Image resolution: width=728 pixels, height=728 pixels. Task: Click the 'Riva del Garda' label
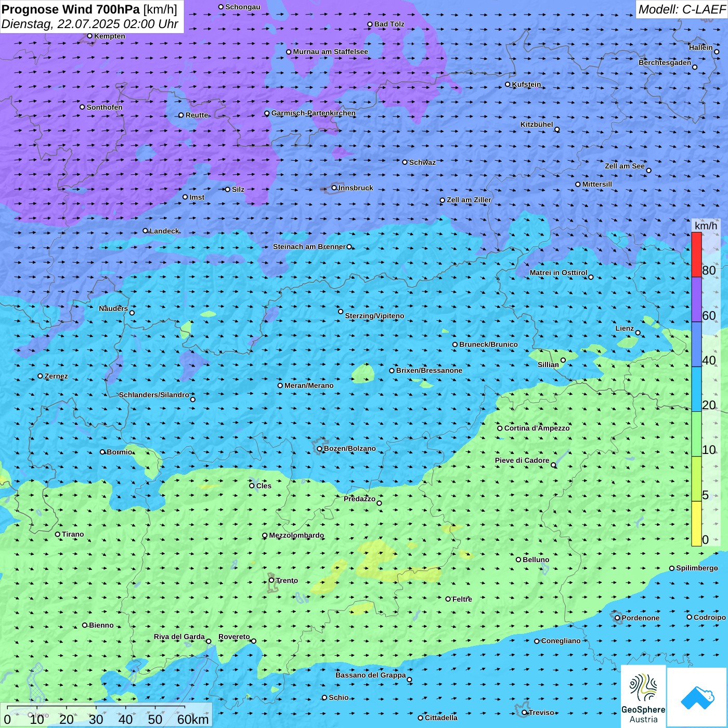pos(179,636)
